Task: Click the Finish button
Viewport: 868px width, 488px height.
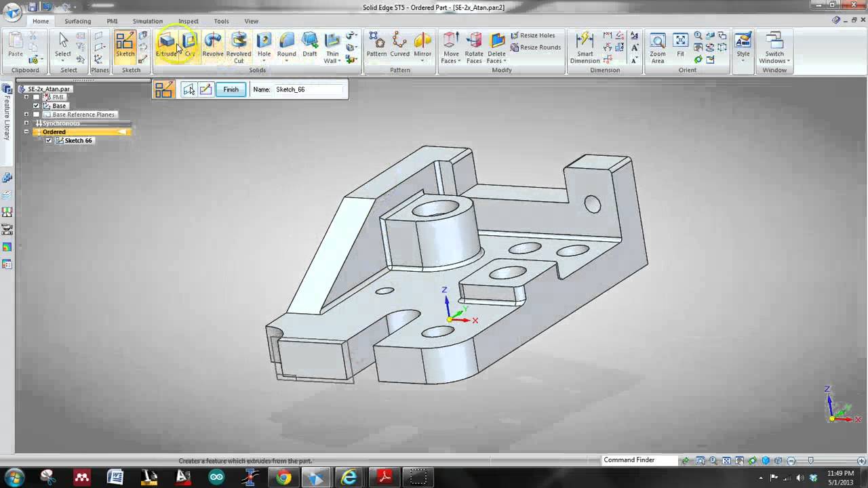Action: click(x=231, y=89)
